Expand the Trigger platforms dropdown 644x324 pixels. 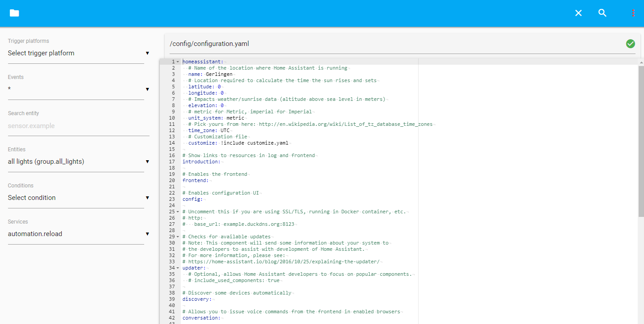coord(76,54)
